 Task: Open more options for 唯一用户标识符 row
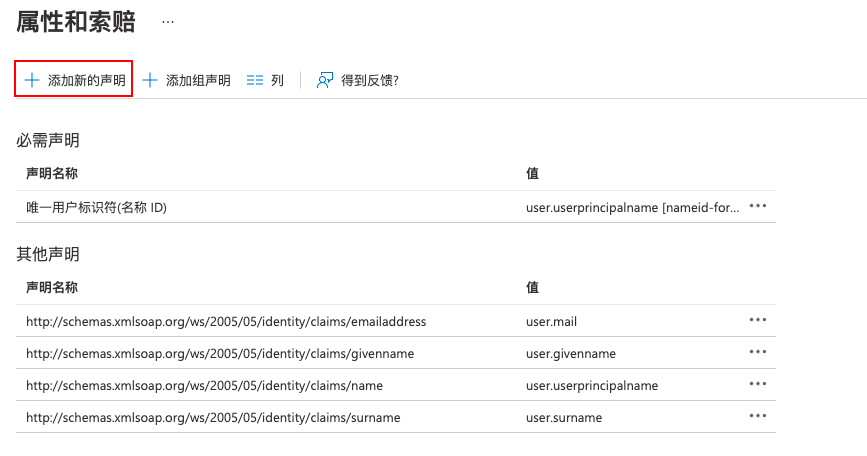click(x=758, y=206)
